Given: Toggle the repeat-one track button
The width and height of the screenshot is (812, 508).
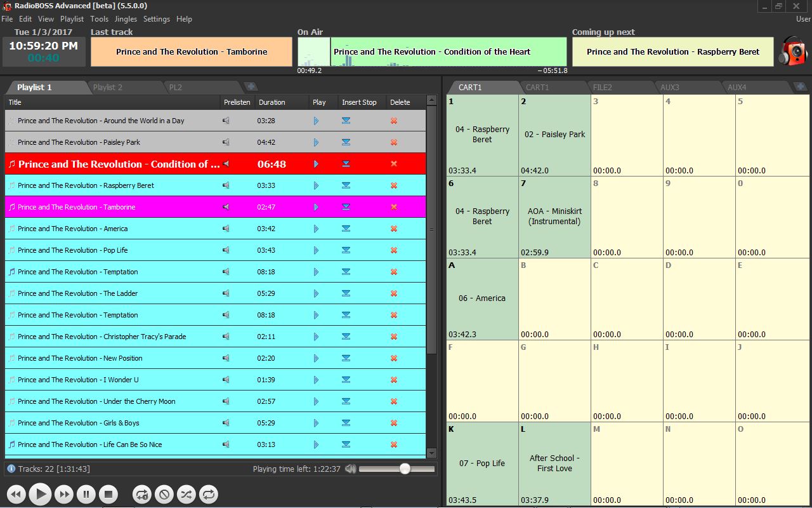Looking at the screenshot, I should pos(142,493).
